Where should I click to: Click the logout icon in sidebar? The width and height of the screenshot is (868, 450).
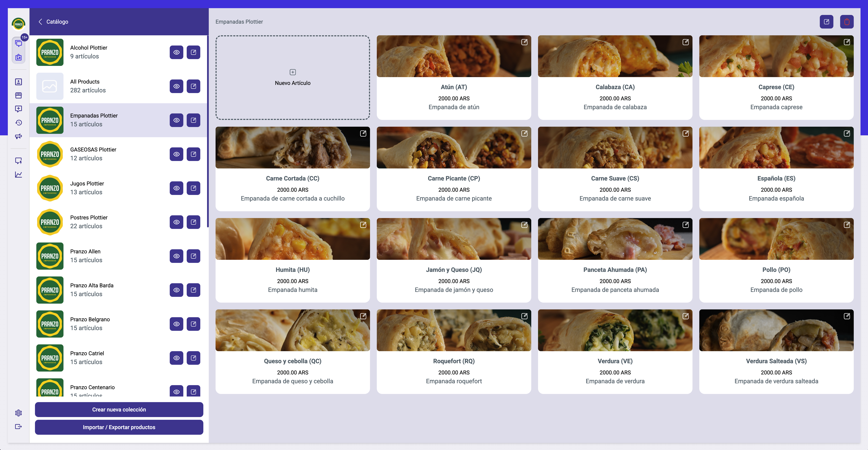tap(19, 427)
